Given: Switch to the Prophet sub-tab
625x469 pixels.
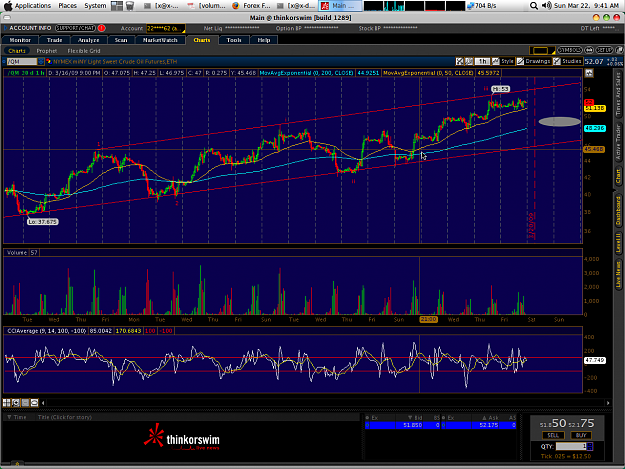Looking at the screenshot, I should (x=47, y=51).
